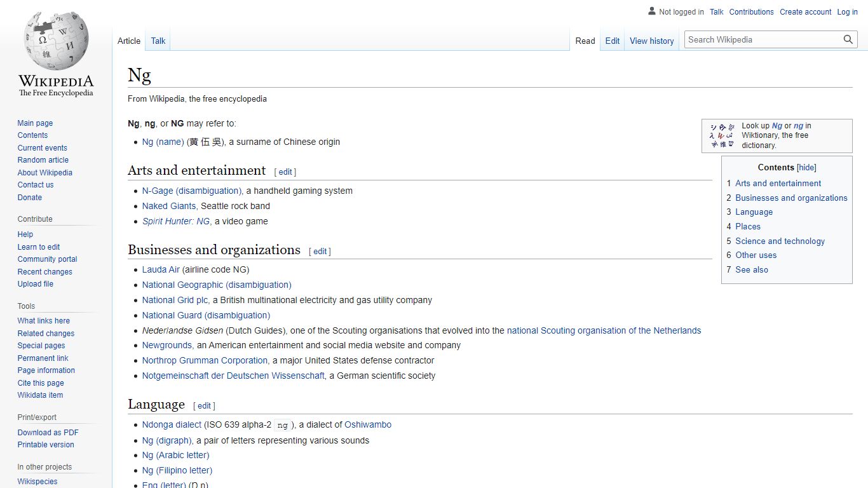Open the Printable version
868x488 pixels.
46,445
